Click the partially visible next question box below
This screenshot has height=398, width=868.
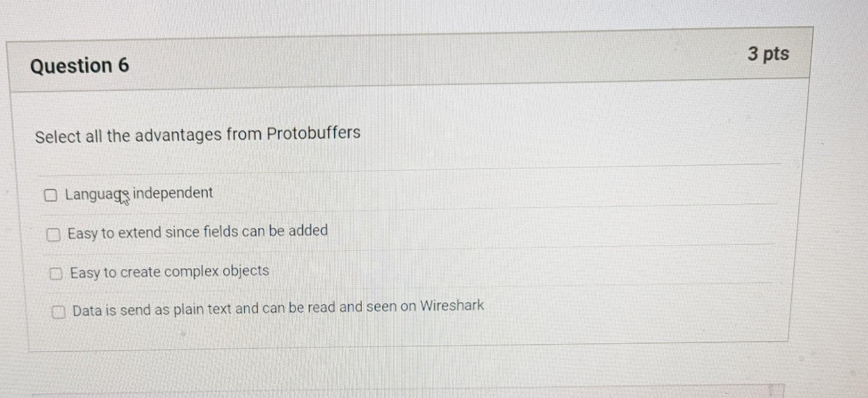click(x=407, y=391)
